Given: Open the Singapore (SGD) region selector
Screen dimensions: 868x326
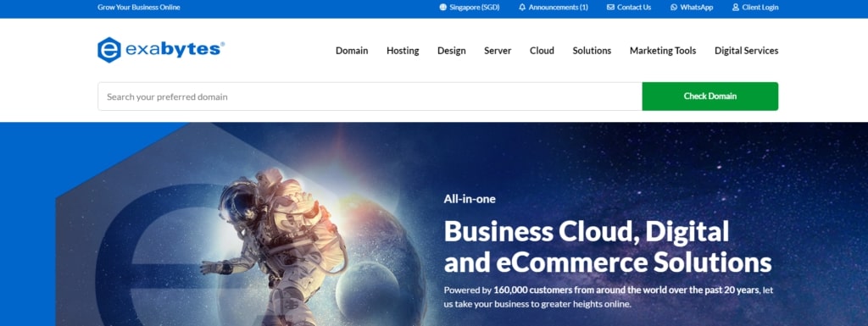Looking at the screenshot, I should (470, 7).
